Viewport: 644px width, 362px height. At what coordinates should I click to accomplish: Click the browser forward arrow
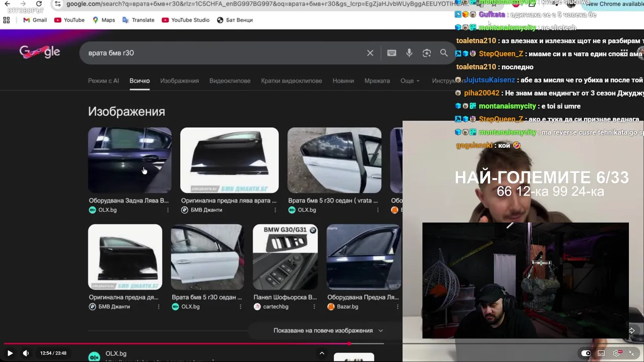(23, 4)
